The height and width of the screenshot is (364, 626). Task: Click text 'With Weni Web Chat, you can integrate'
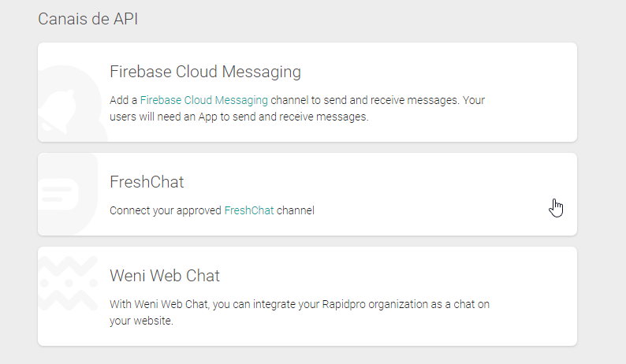pyautogui.click(x=203, y=305)
